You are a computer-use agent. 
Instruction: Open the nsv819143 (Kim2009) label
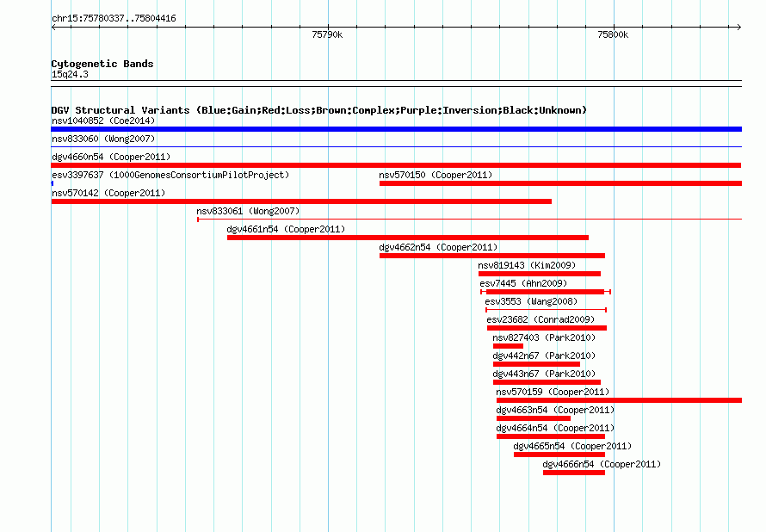(x=527, y=265)
